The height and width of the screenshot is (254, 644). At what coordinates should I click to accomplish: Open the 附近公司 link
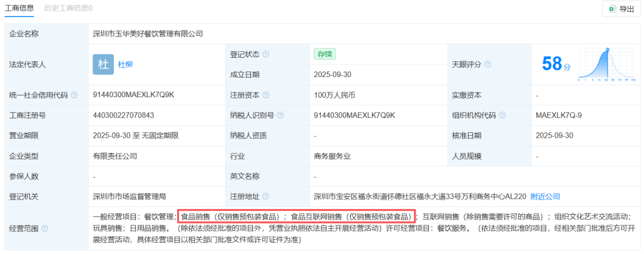(545, 196)
